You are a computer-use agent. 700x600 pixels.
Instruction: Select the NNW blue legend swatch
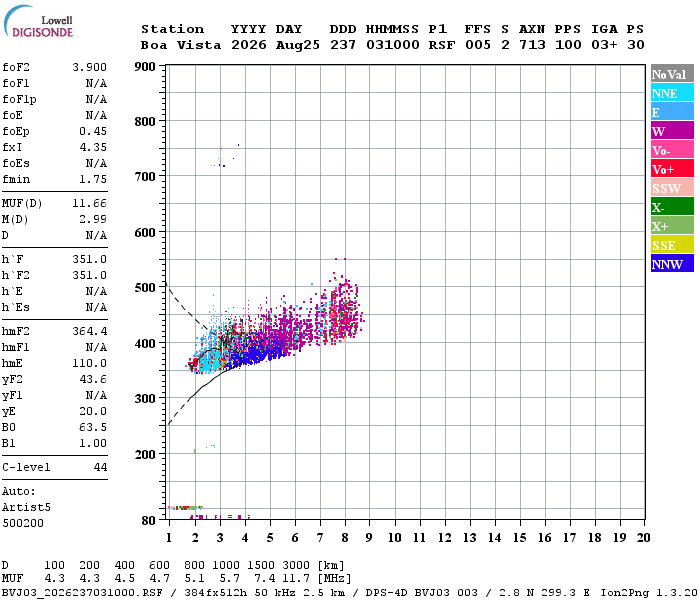(x=672, y=263)
